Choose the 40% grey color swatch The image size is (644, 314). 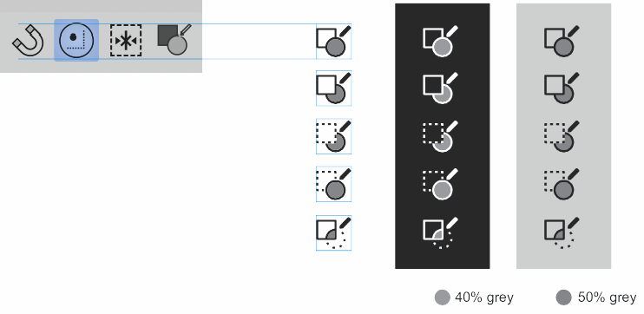tap(443, 298)
